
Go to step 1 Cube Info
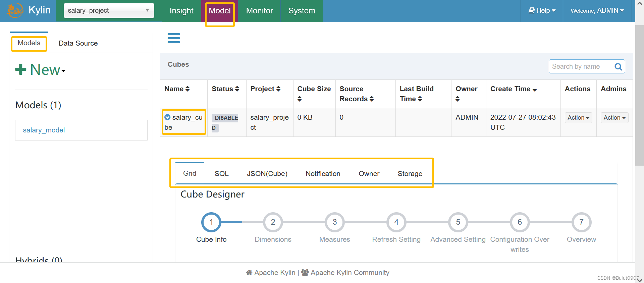pos(211,222)
